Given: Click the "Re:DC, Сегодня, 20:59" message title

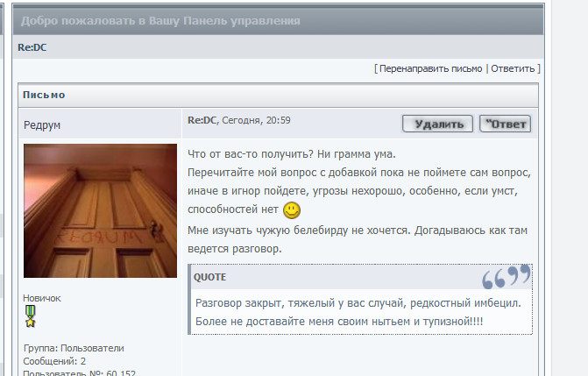Looking at the screenshot, I should click(x=239, y=120).
